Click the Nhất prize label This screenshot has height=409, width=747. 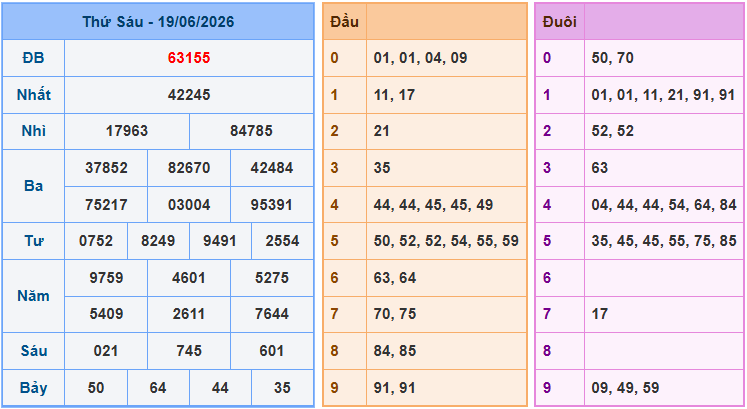[33, 95]
